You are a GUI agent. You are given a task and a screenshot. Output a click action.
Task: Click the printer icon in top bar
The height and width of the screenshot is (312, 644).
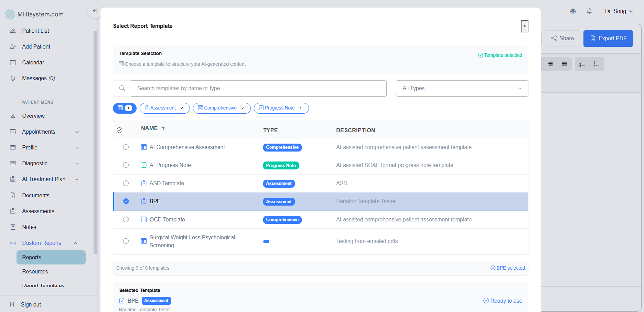[573, 11]
